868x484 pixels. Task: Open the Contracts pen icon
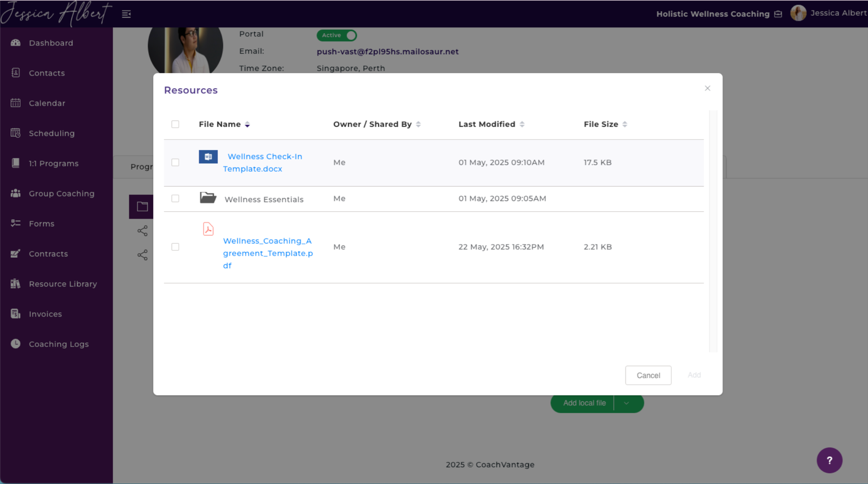coord(16,253)
